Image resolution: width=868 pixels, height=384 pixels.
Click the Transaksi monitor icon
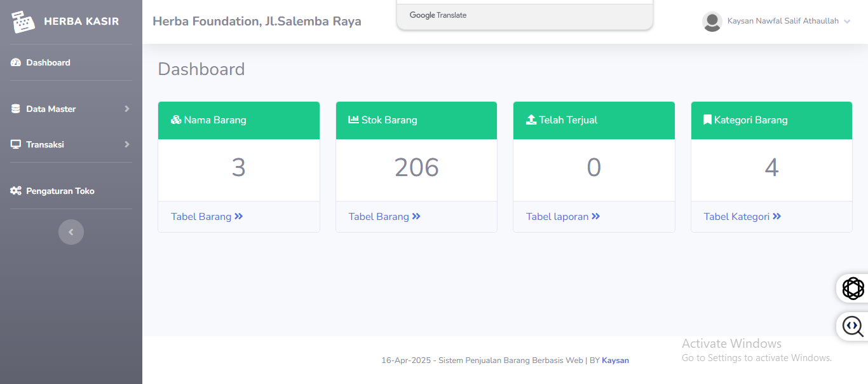(x=16, y=144)
